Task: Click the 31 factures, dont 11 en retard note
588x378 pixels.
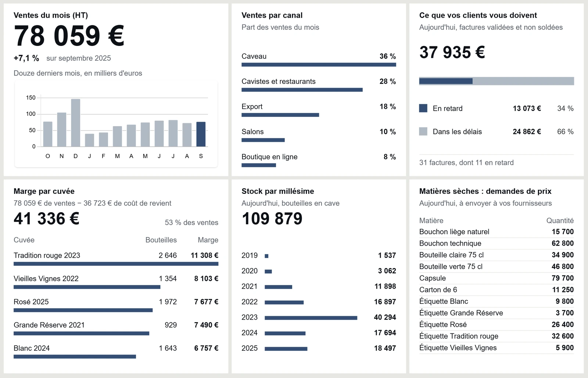Action: tap(466, 163)
